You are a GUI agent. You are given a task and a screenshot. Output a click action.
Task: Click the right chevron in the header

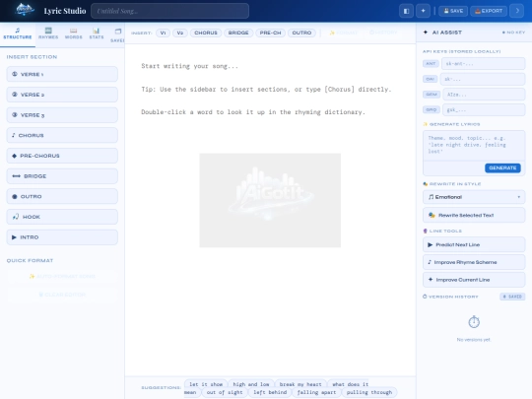pos(517,11)
